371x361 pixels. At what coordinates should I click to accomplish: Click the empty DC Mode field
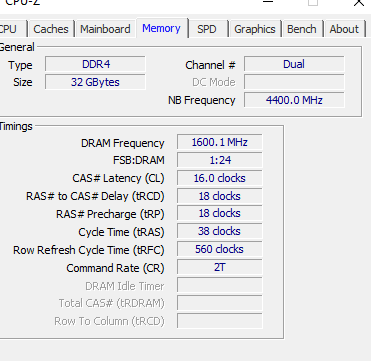click(x=294, y=82)
